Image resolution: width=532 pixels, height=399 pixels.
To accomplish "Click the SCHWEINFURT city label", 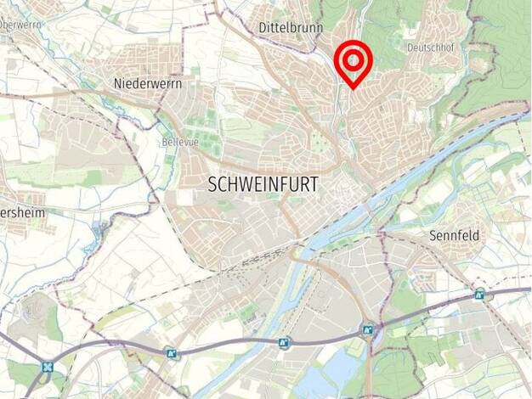I will click(263, 184).
